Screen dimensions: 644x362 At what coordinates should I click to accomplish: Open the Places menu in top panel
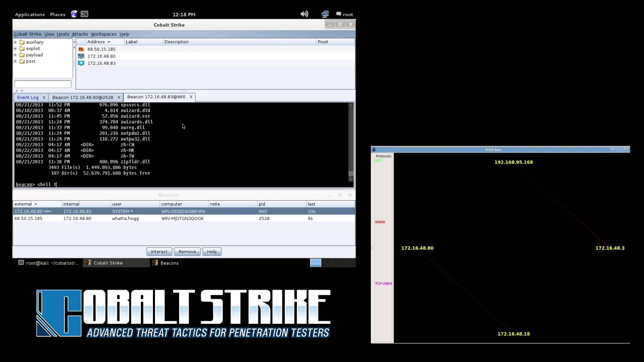tap(58, 14)
